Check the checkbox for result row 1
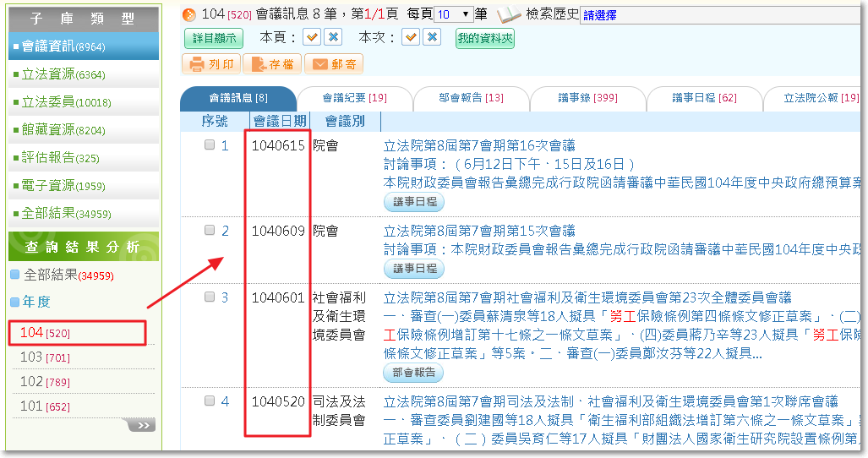Image resolution: width=868 pixels, height=458 pixels. coord(210,145)
